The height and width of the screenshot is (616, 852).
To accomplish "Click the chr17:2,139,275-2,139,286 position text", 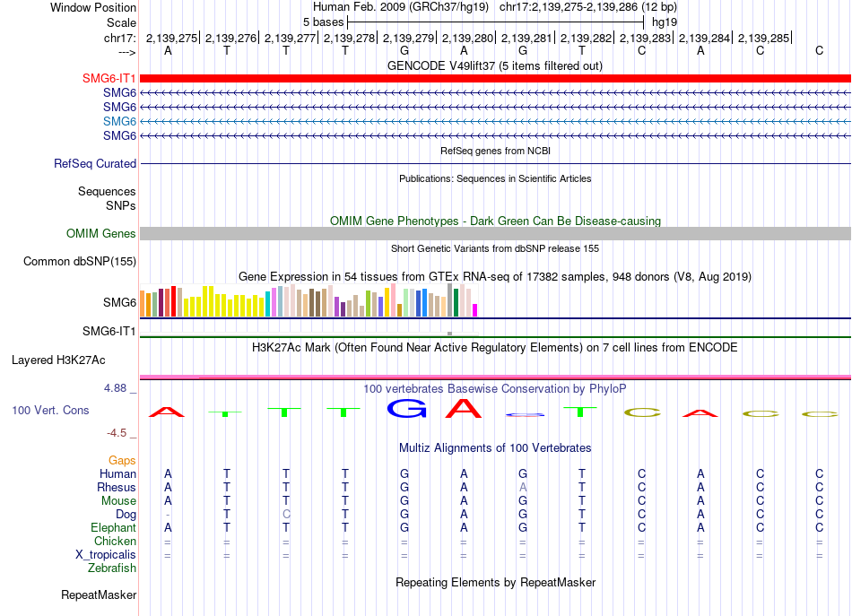I will point(588,7).
